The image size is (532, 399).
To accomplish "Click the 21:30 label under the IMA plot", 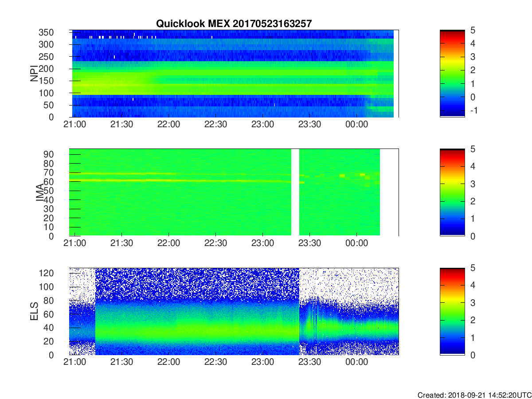I will click(122, 243).
